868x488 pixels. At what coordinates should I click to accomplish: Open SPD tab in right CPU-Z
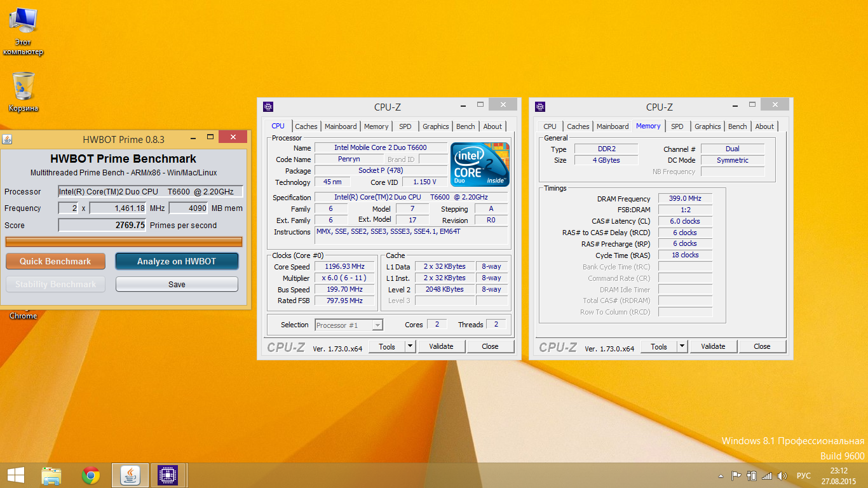click(677, 126)
